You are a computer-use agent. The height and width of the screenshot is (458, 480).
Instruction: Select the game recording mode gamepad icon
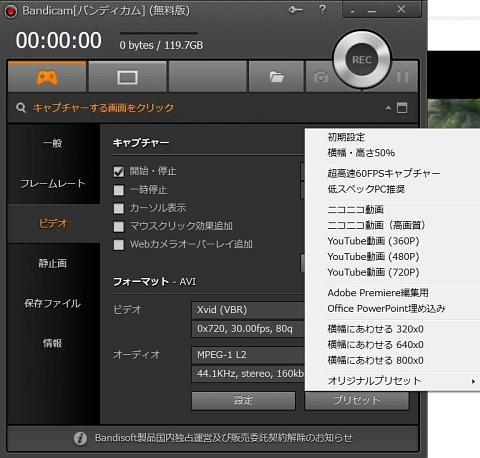[47, 77]
